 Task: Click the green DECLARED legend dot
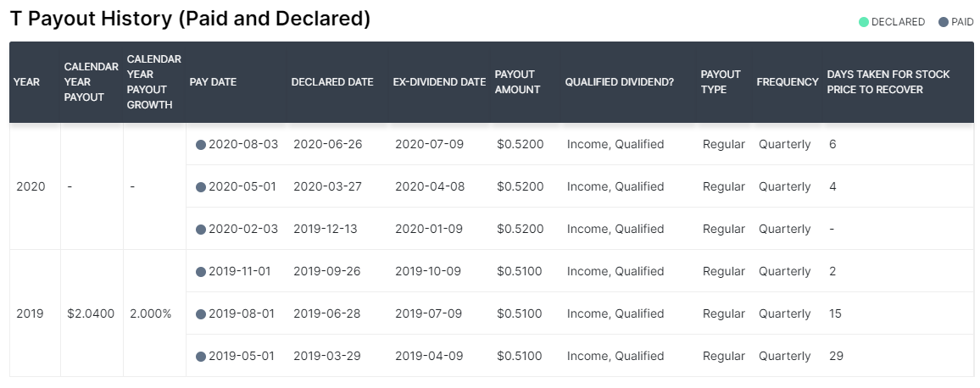[864, 23]
